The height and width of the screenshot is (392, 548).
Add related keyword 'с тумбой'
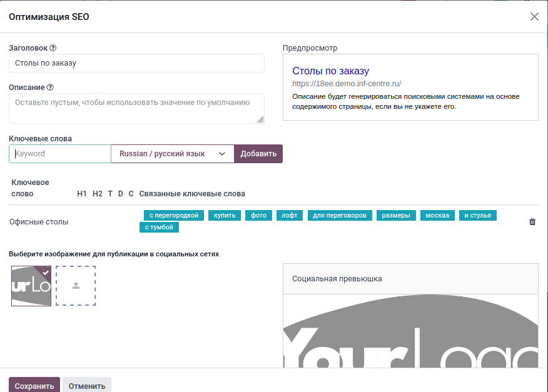[x=160, y=228]
